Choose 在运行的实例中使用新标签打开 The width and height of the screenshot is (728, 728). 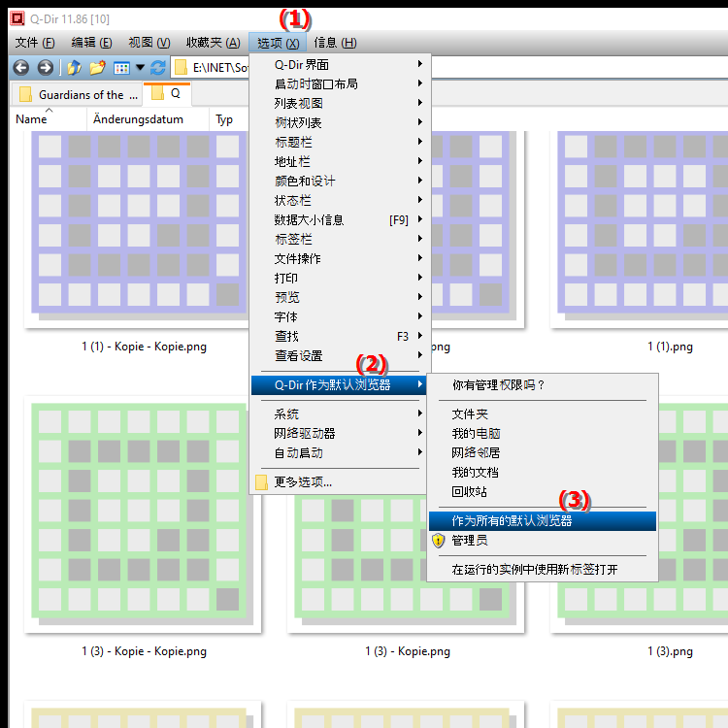(x=543, y=570)
